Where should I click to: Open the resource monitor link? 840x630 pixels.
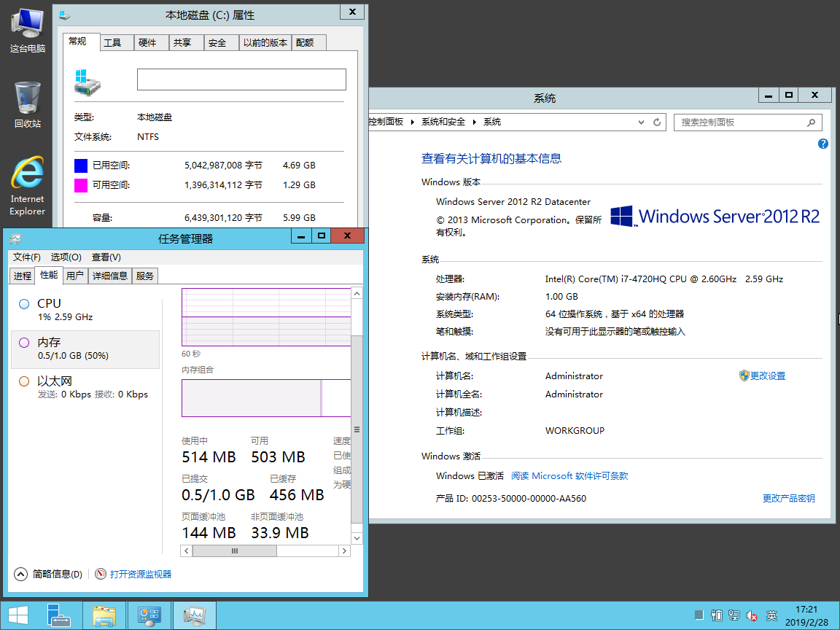click(140, 575)
